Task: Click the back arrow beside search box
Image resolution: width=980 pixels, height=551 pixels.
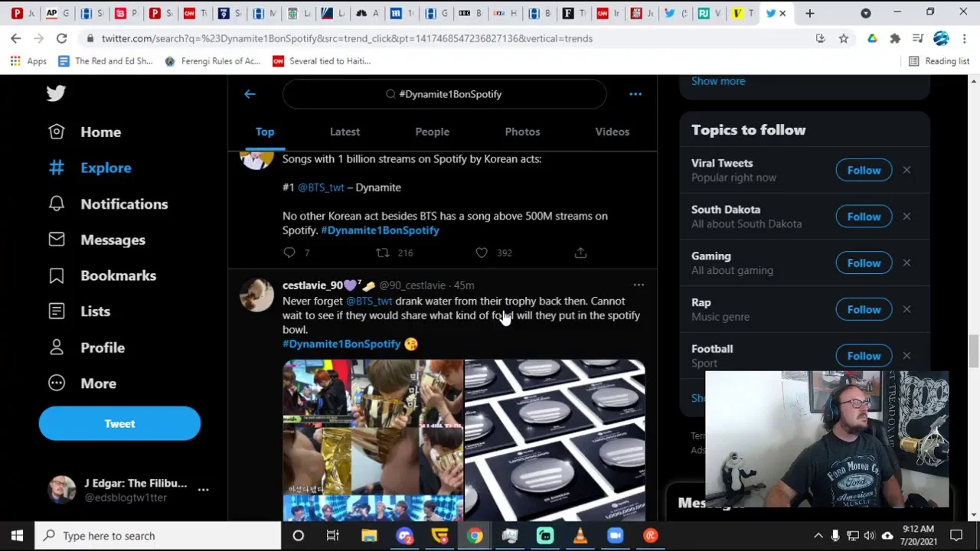Action: (x=250, y=94)
